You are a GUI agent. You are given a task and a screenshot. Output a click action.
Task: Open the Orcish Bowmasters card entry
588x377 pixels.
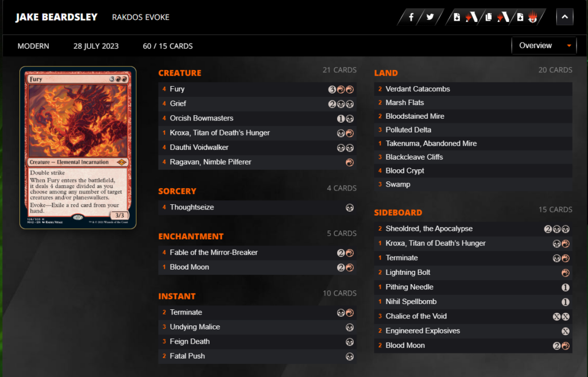(257, 118)
